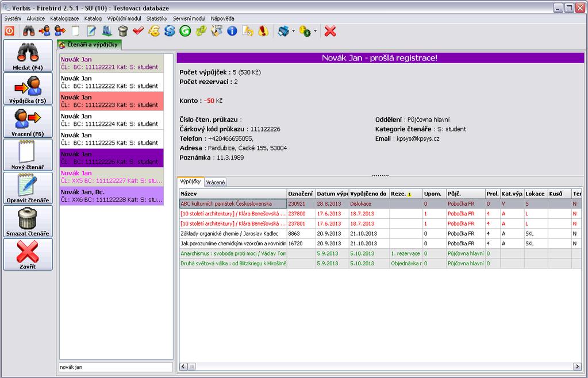Select loan Základy organické chemie
The image size is (588, 378).
click(381, 233)
